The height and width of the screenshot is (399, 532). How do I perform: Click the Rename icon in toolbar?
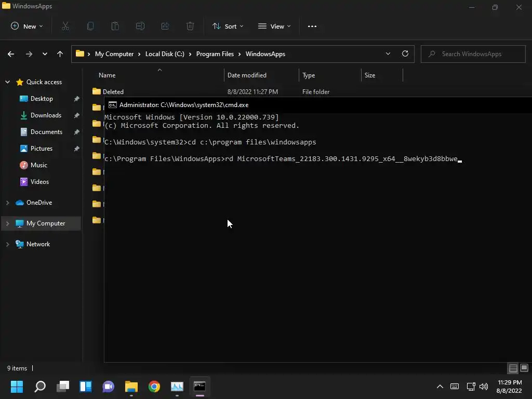[140, 26]
